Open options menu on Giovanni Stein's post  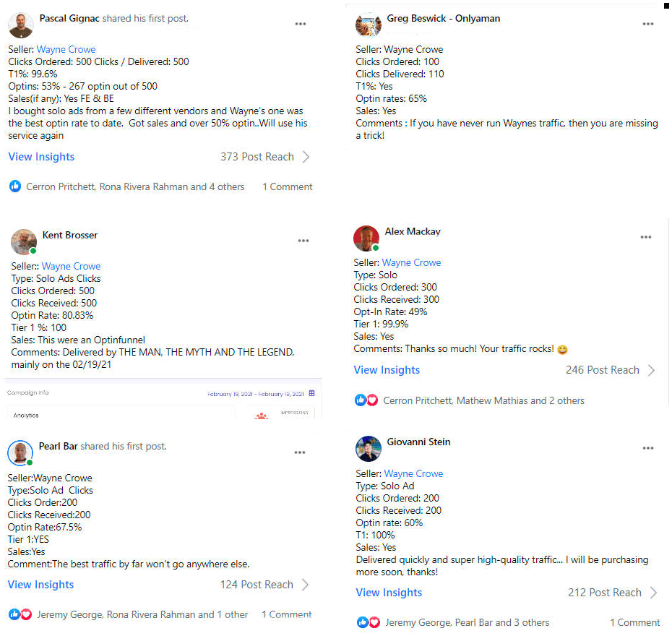[x=648, y=448]
